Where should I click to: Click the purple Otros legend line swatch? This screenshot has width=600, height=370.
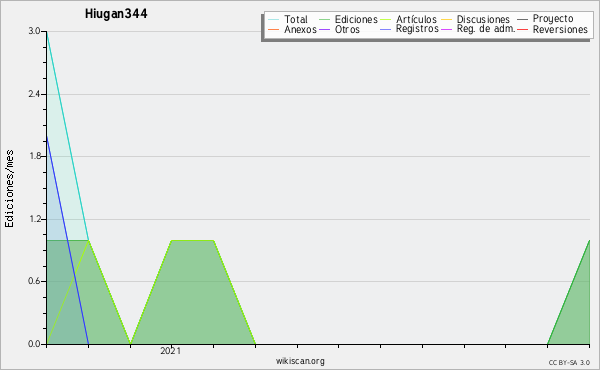tap(324, 30)
